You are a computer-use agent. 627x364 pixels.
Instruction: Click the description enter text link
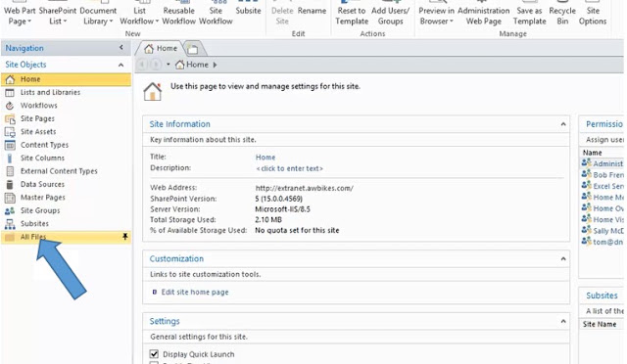click(289, 168)
